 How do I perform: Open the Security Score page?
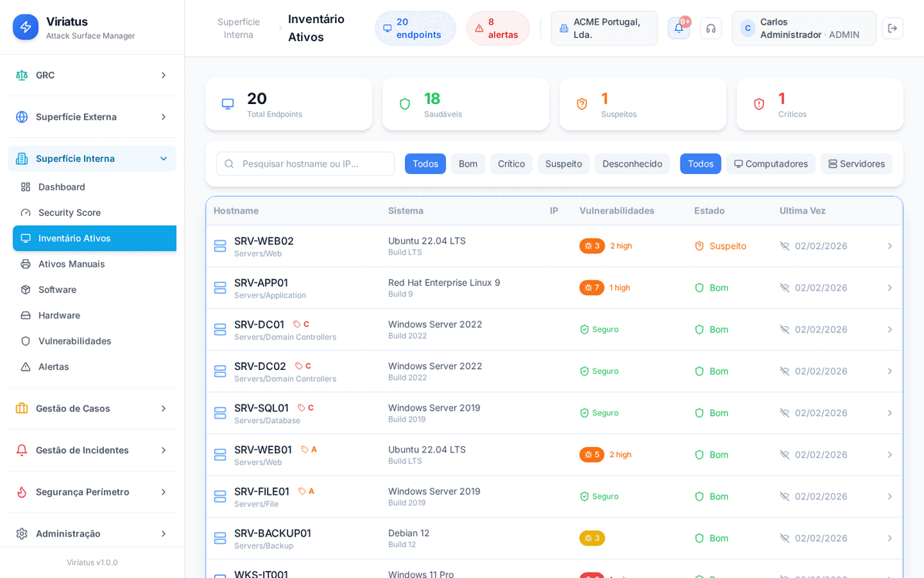(x=69, y=212)
